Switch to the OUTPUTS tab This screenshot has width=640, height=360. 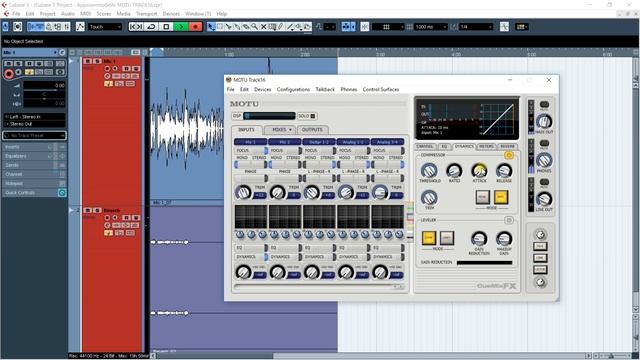[x=312, y=130]
